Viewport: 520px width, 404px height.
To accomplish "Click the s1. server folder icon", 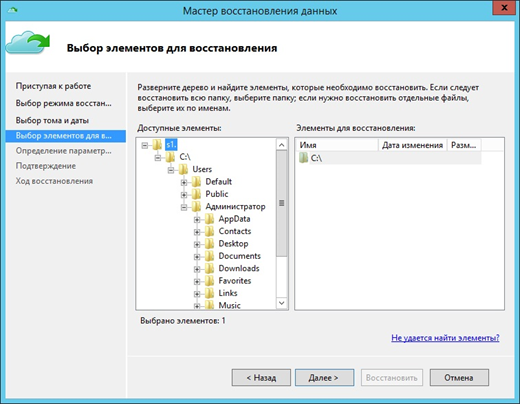I will click(x=157, y=145).
